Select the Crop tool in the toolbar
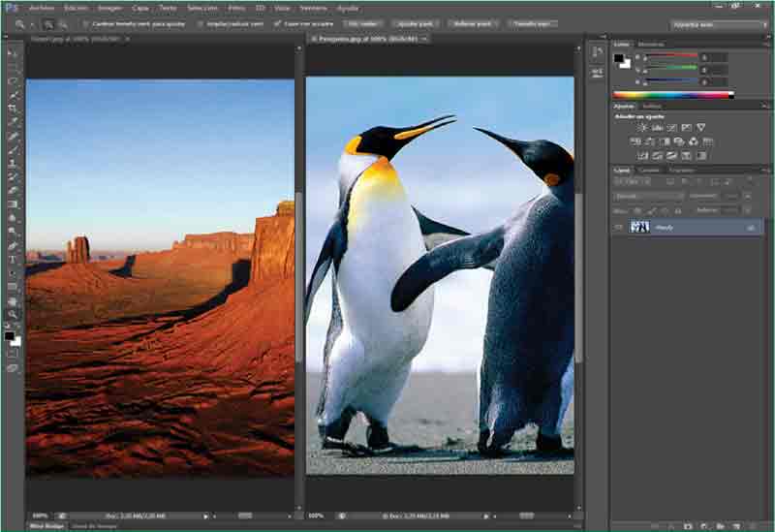The height and width of the screenshot is (532, 775). [13, 109]
